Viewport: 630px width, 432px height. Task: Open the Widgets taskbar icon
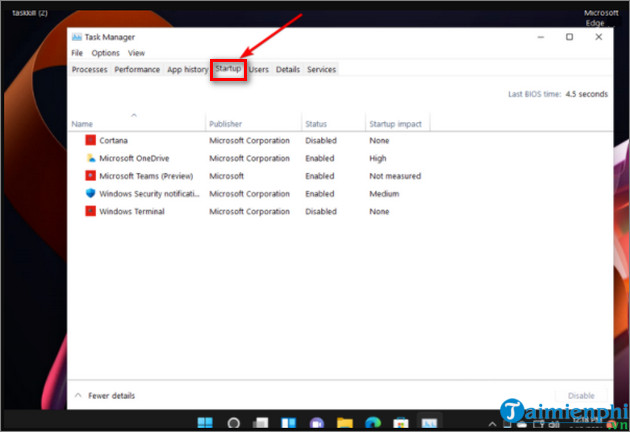(288, 423)
